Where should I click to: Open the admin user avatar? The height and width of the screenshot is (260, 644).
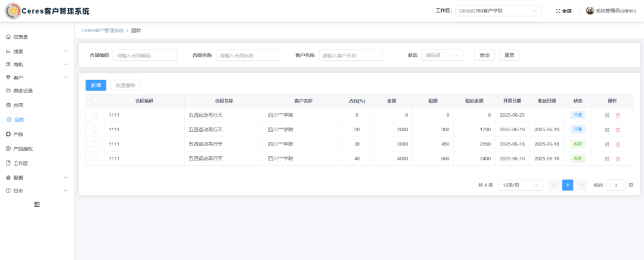click(590, 11)
